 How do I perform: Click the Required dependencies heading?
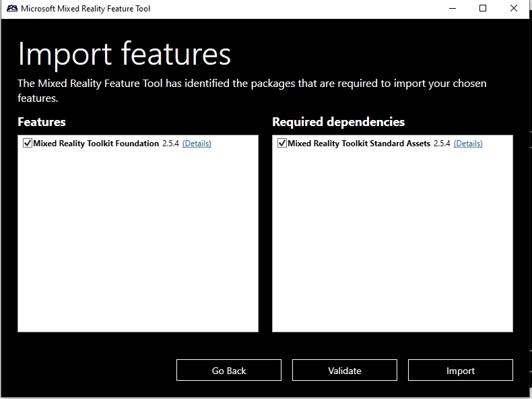tap(339, 122)
